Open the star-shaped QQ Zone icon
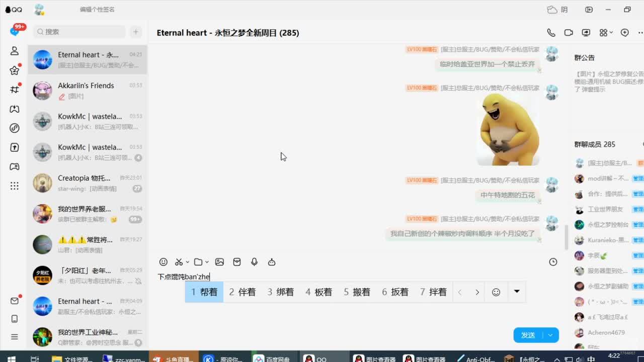The width and height of the screenshot is (644, 362). pyautogui.click(x=15, y=70)
